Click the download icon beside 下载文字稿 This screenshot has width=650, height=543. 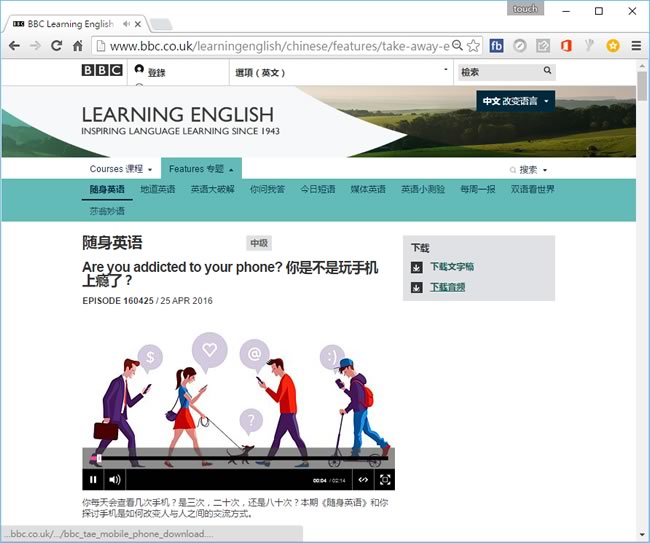pyautogui.click(x=417, y=267)
